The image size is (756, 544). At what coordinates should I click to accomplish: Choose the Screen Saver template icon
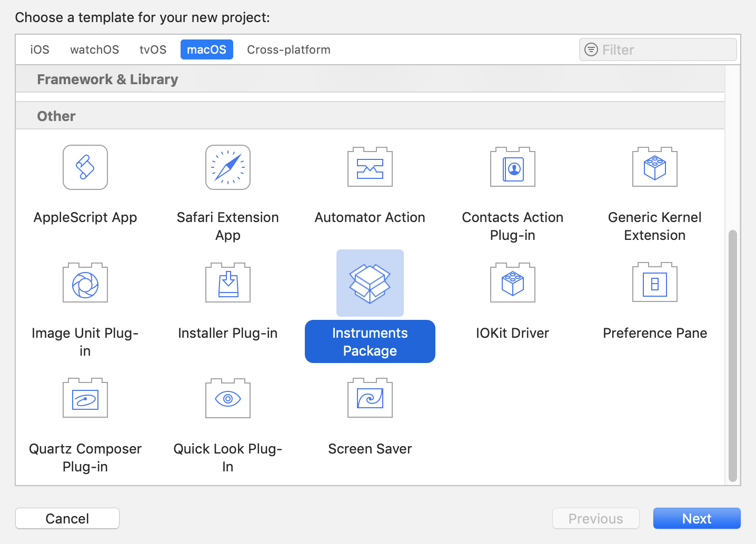pos(370,398)
